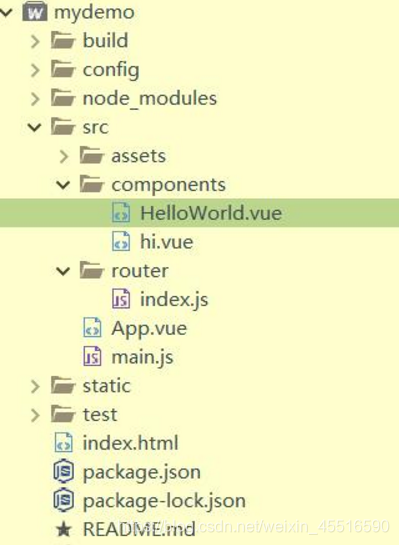
Task: Expand the node_modules folder arrow
Action: pyautogui.click(x=35, y=99)
